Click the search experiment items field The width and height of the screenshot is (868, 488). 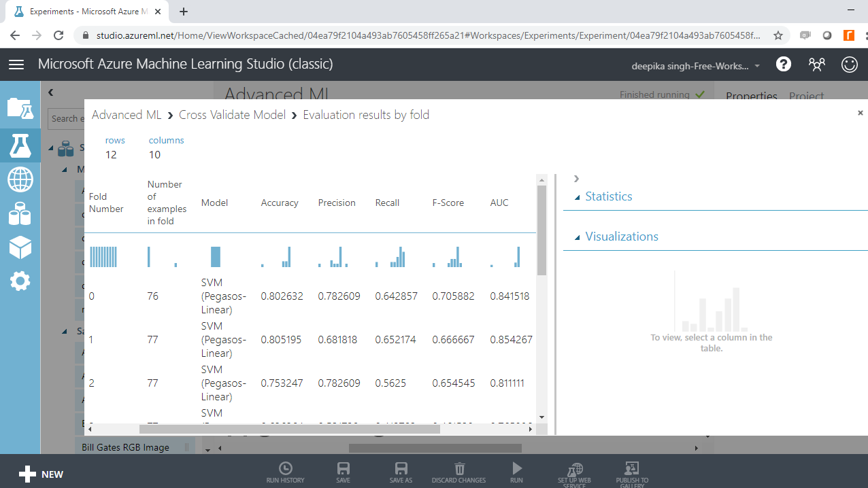(66, 118)
